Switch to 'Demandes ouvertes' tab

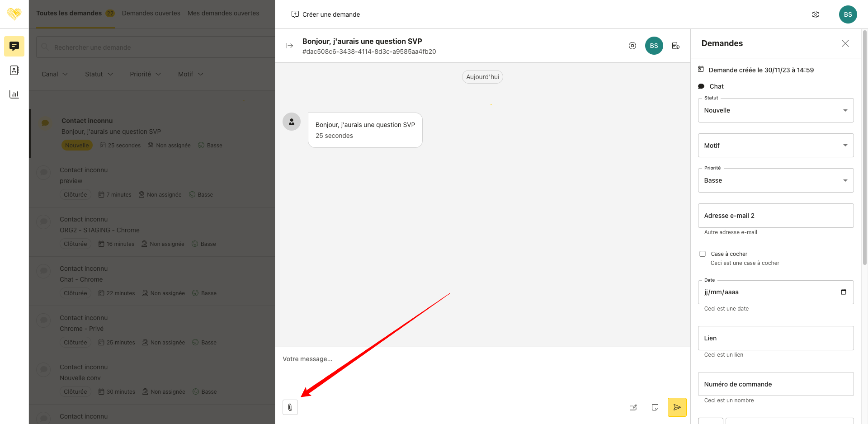151,13
